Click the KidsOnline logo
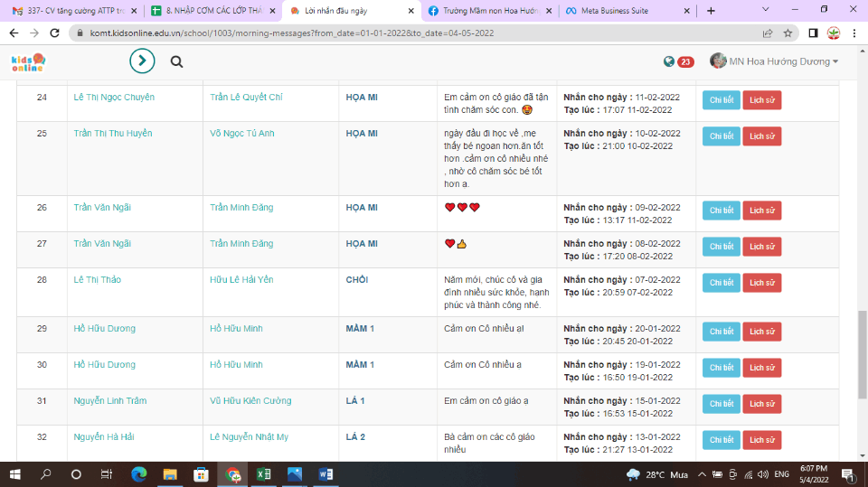 point(28,61)
